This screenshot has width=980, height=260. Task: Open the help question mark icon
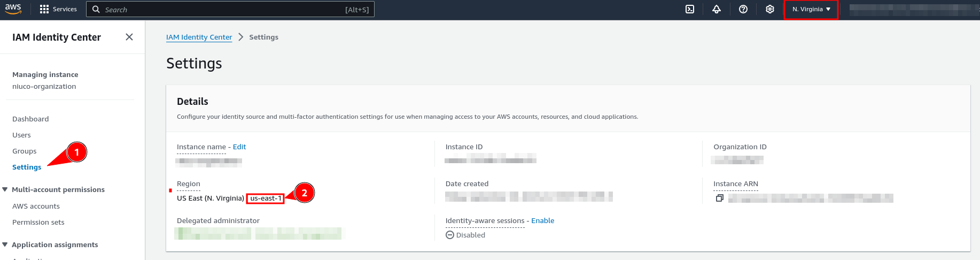coord(743,9)
